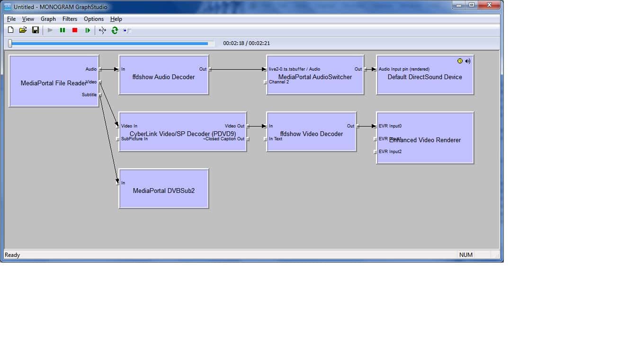
Task: Click the seek slider handle
Action: pos(10,44)
